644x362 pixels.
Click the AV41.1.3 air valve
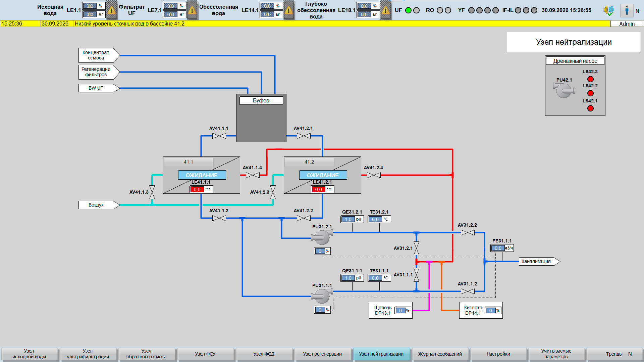(152, 192)
